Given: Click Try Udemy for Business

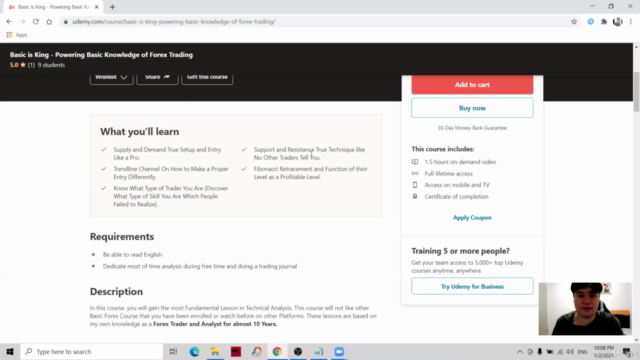Looking at the screenshot, I should [472, 287].
